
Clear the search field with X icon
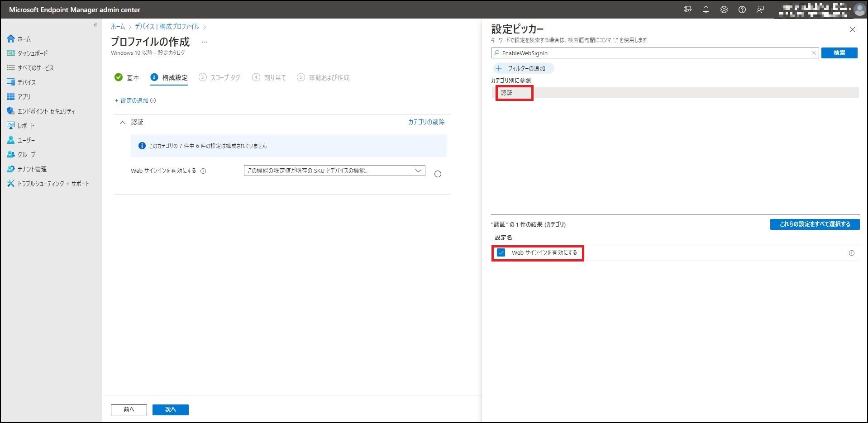[x=813, y=53]
